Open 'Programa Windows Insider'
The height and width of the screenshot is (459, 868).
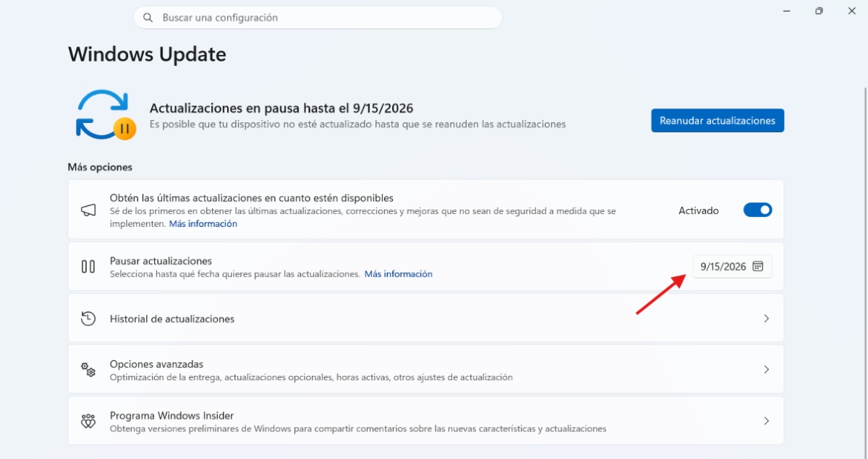click(426, 421)
